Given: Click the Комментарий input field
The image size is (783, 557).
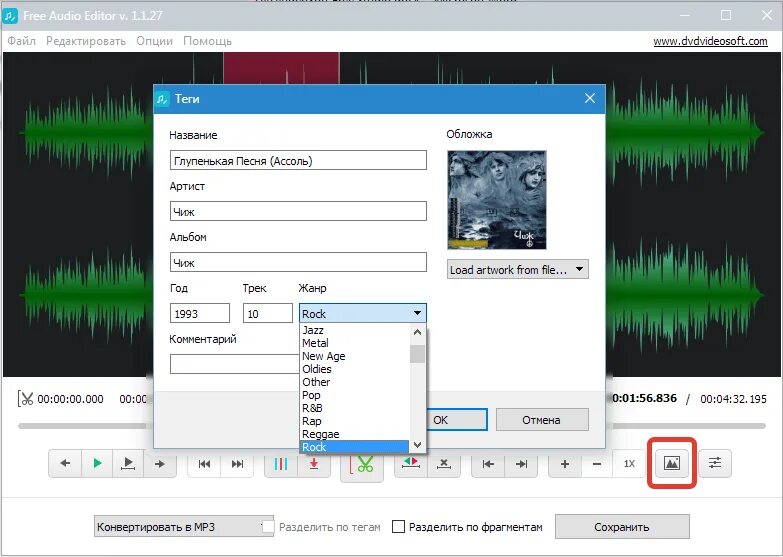Looking at the screenshot, I should pyautogui.click(x=235, y=364).
